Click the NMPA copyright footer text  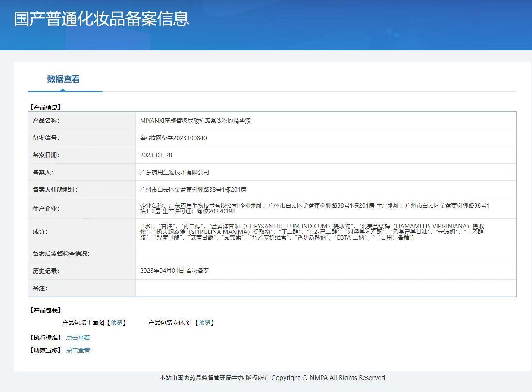pyautogui.click(x=272, y=378)
